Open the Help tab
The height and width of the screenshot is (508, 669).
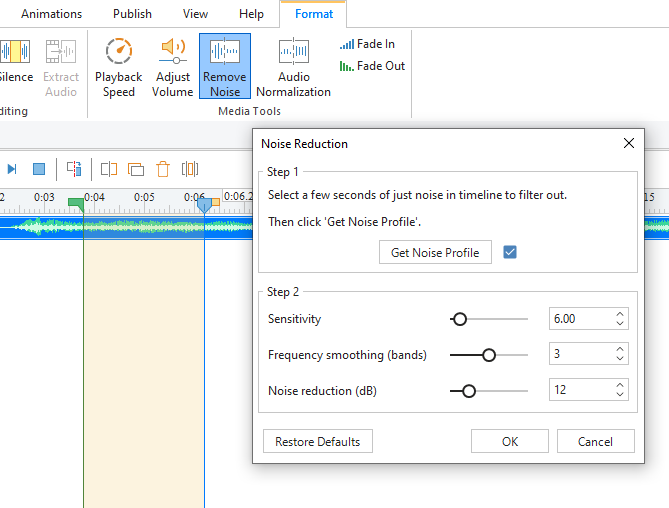[251, 14]
